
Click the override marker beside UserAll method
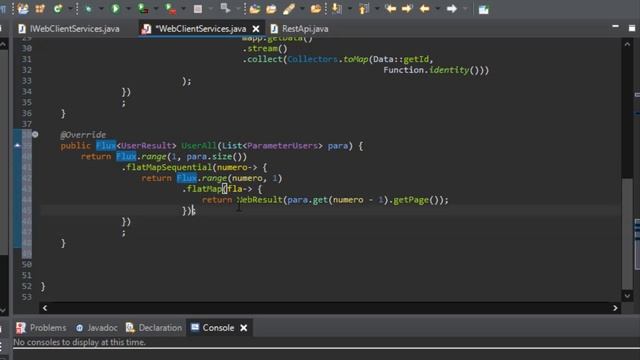click(17, 145)
